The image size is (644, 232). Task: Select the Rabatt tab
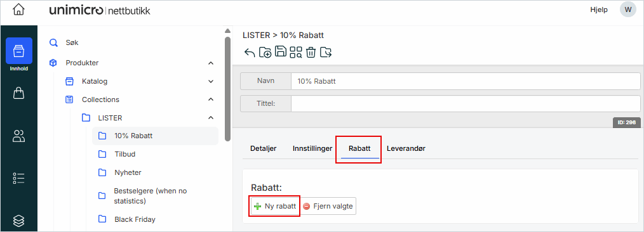(x=359, y=148)
